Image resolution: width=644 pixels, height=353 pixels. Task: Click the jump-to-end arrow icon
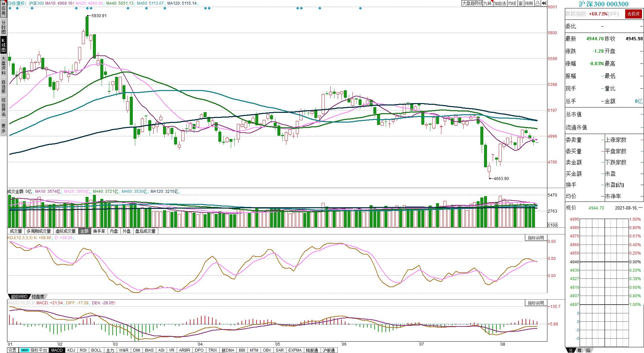[x=544, y=3]
